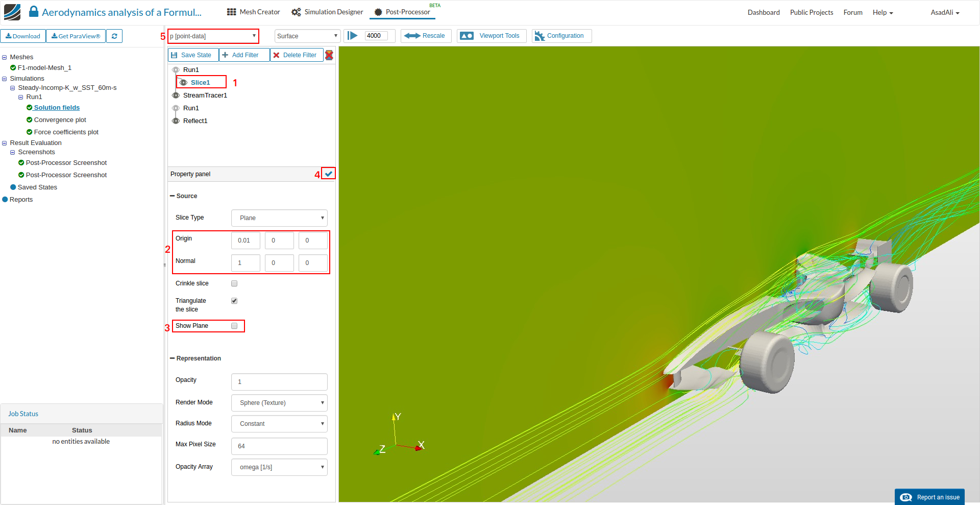Select Steady-Incomp-K_w_SST_60m-s simulation
This screenshot has height=505, width=980.
click(x=67, y=88)
